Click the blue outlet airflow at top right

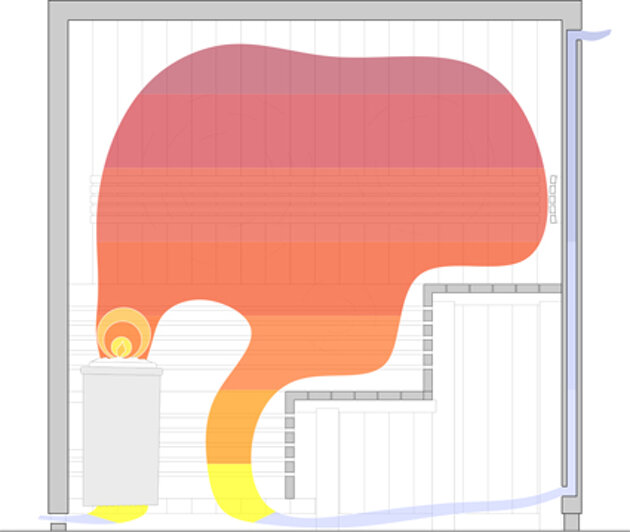[x=595, y=35]
